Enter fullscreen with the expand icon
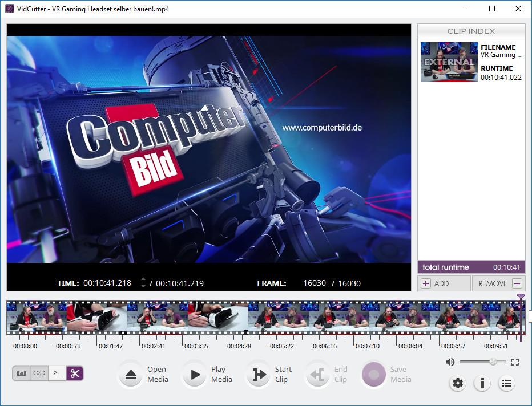Image resolution: width=532 pixels, height=406 pixels. click(x=514, y=362)
